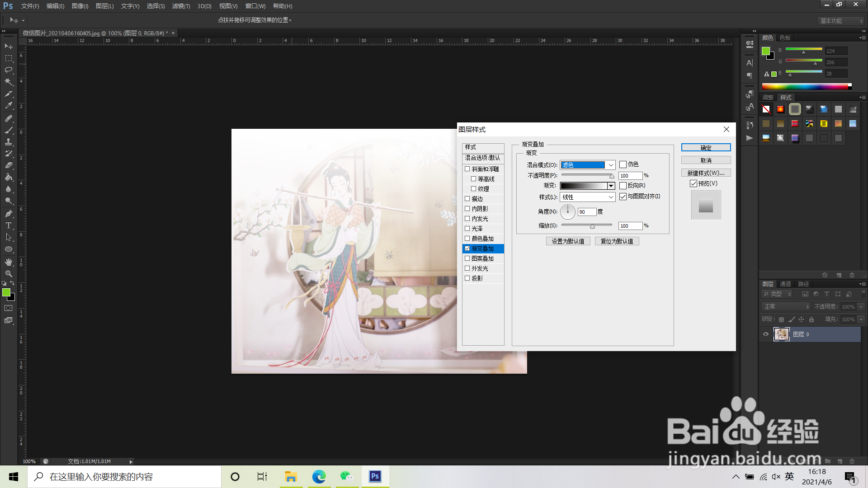Image resolution: width=868 pixels, height=488 pixels.
Task: Change screen mode icon in toolbar
Action: [9, 320]
